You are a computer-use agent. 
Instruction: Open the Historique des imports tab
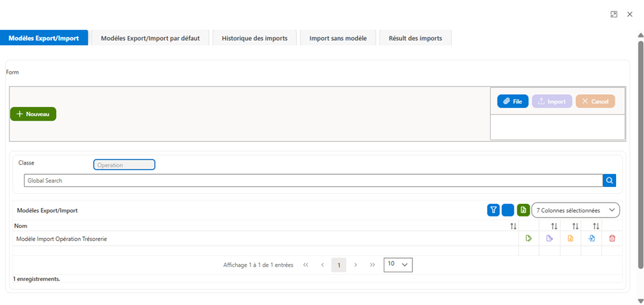255,38
